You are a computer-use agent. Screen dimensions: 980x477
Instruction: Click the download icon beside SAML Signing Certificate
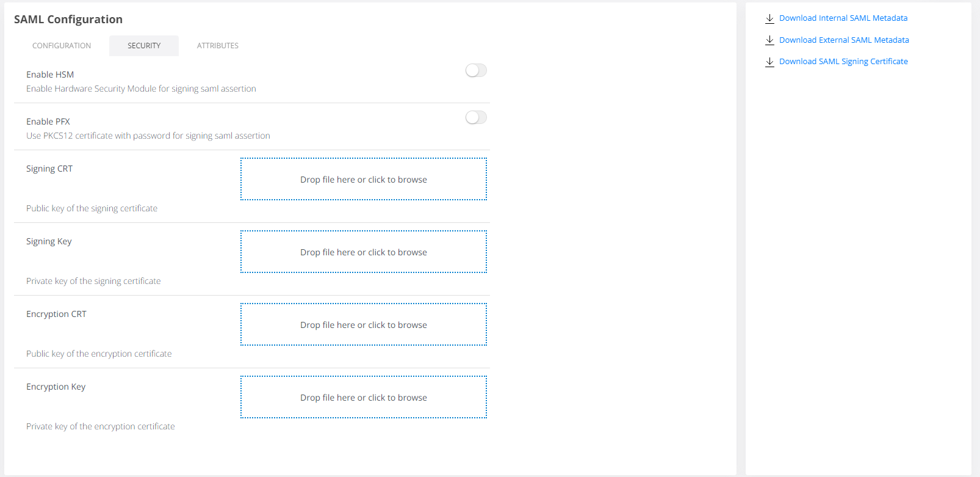(x=769, y=62)
